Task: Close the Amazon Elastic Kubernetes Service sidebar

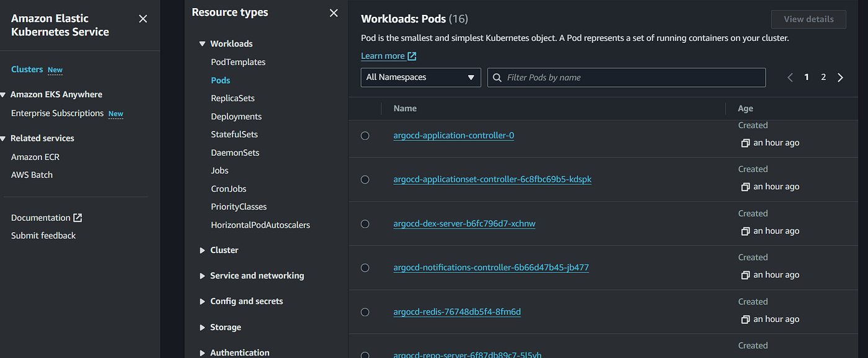Action: (x=143, y=19)
